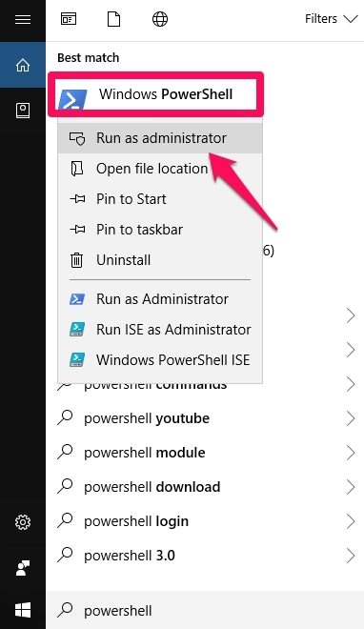This screenshot has height=629, width=364.
Task: Click the search icon beside powershell youtube
Action: coord(65,417)
